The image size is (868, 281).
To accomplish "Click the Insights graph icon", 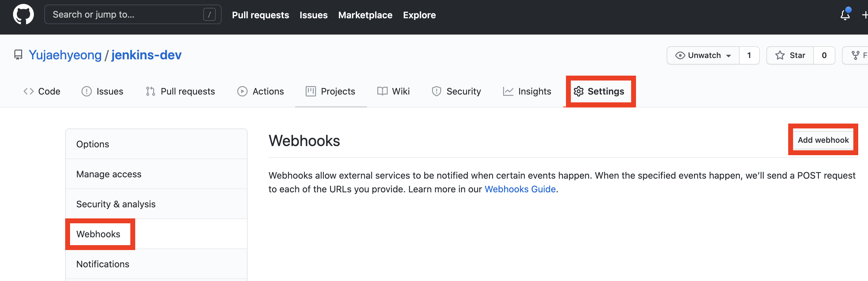I will click(508, 91).
